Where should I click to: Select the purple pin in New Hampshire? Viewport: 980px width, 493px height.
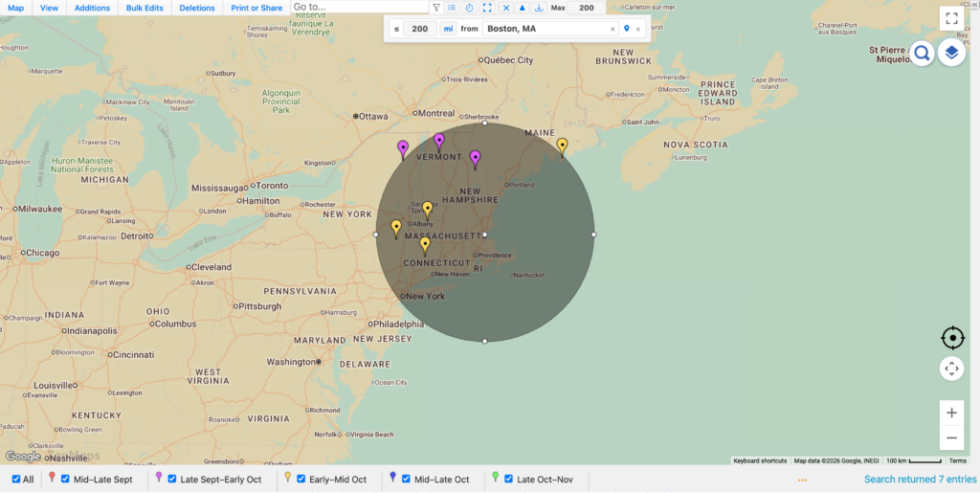click(x=475, y=159)
